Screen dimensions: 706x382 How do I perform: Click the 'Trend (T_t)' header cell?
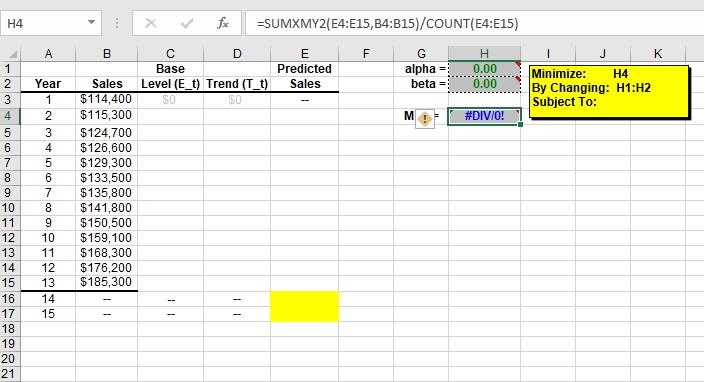(237, 84)
